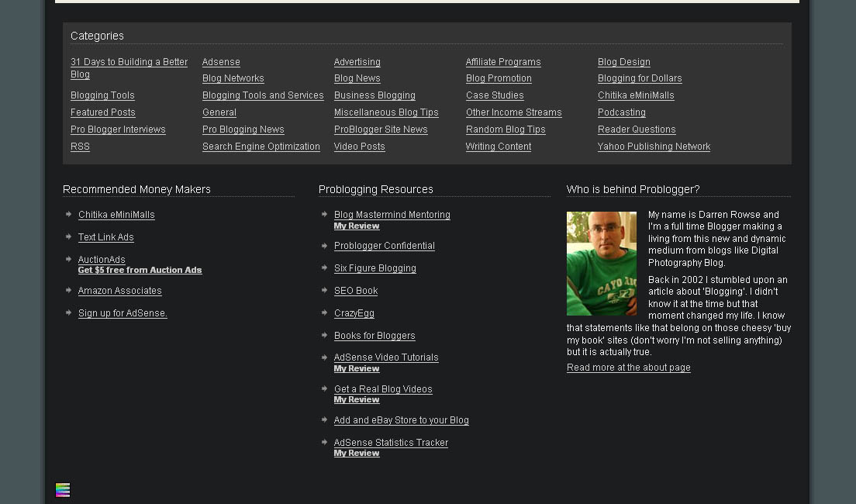Open the Podcasting category link
The width and height of the screenshot is (856, 504).
(x=621, y=112)
